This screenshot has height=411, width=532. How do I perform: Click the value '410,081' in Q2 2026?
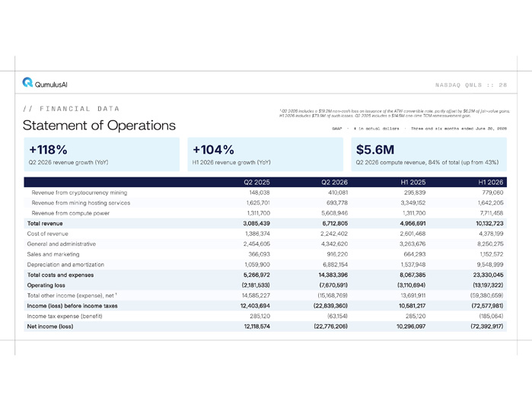(338, 193)
